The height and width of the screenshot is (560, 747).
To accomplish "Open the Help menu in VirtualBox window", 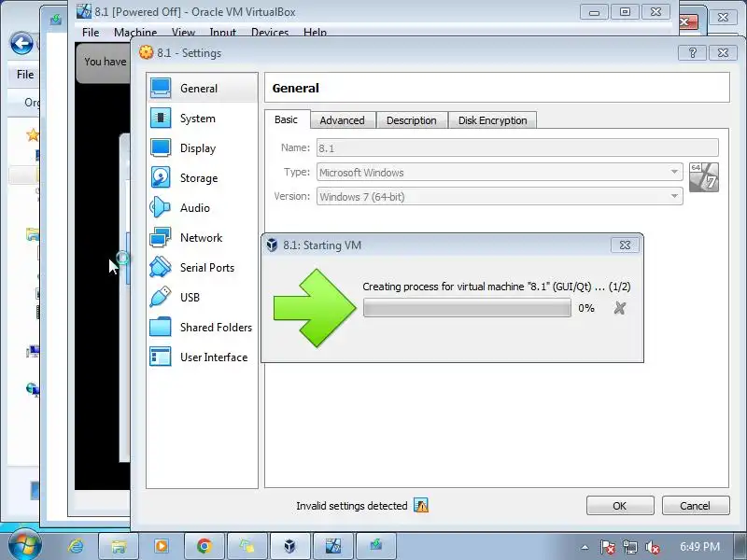I will (x=315, y=33).
